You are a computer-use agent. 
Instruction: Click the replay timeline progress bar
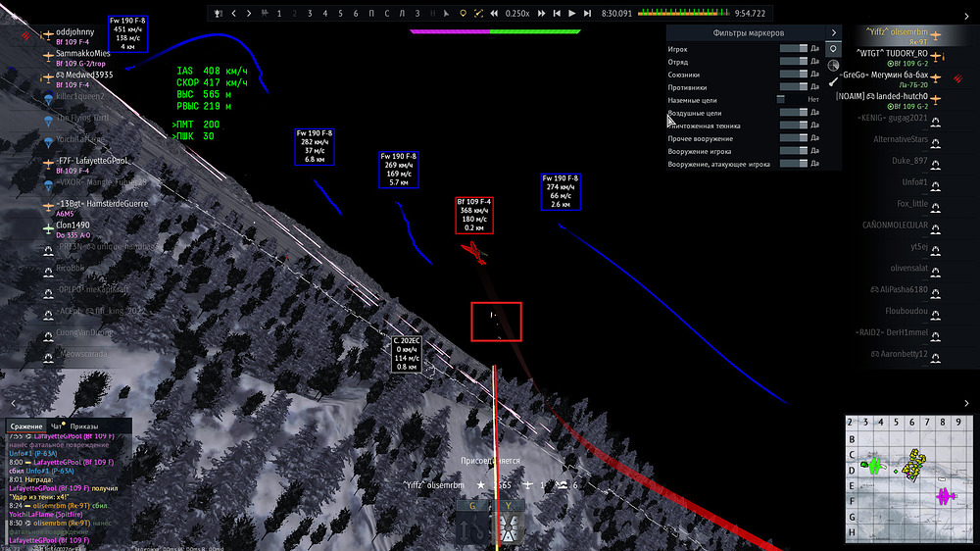coord(684,13)
